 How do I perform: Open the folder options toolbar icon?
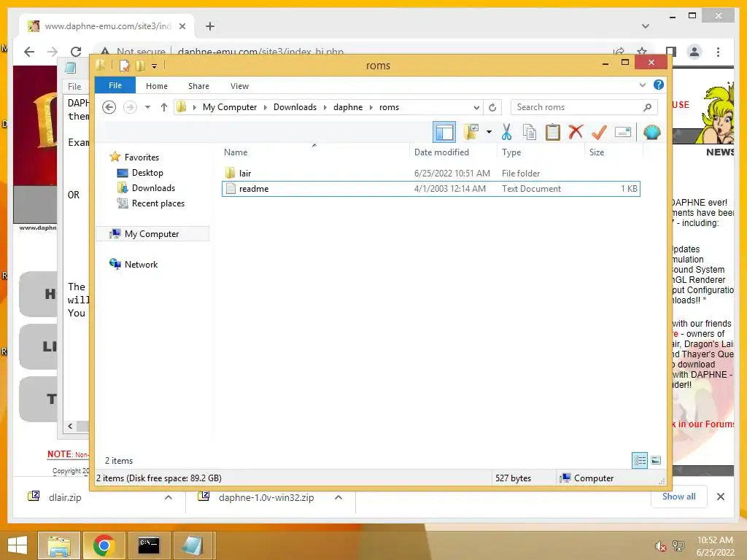pos(471,132)
